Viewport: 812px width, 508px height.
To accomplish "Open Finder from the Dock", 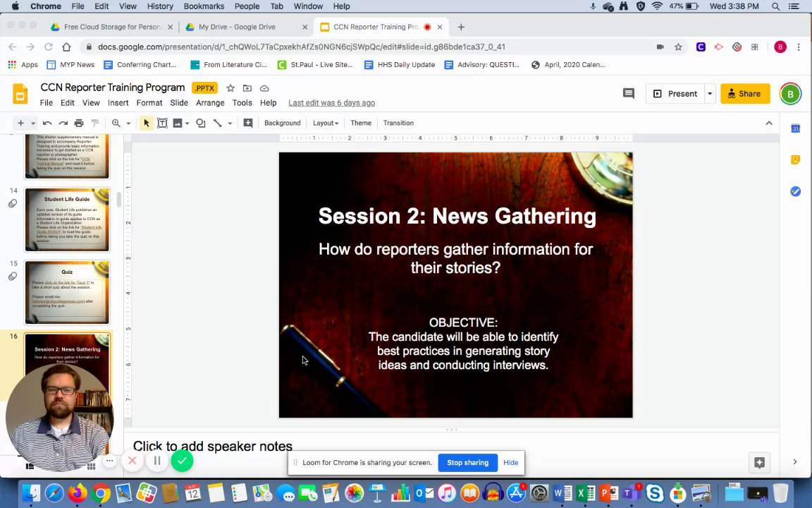I will (31, 493).
